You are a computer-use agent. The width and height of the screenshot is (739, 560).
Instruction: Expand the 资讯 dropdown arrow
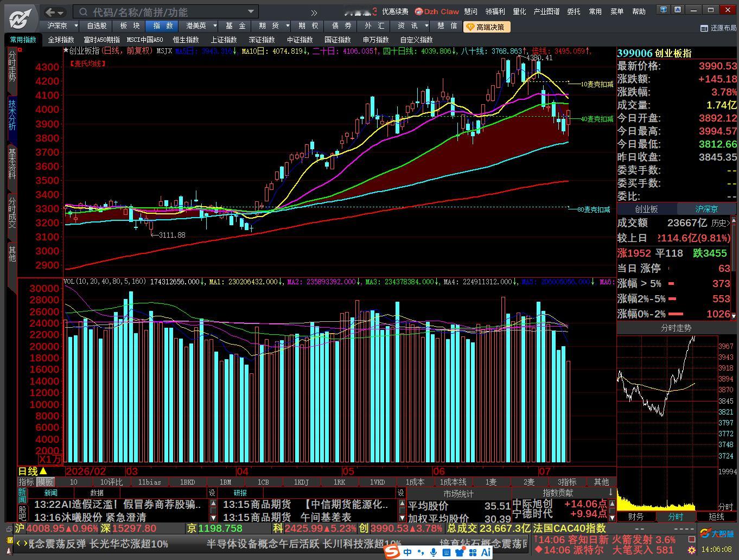click(426, 26)
